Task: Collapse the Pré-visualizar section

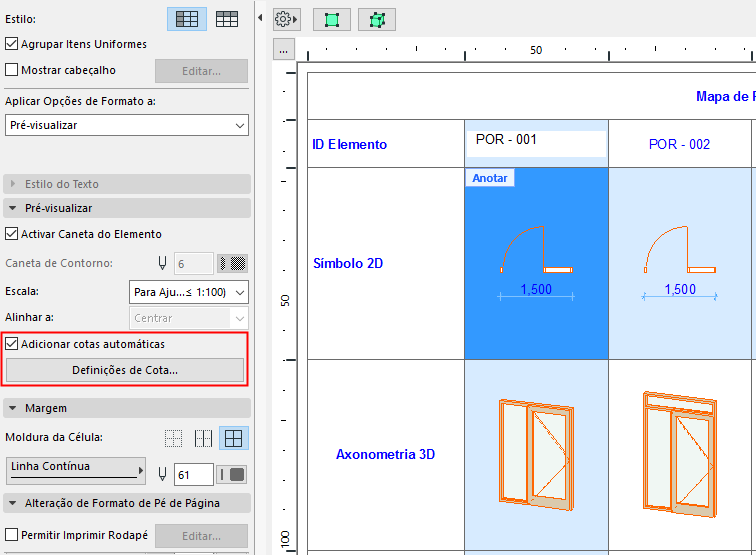Action: 127,208
